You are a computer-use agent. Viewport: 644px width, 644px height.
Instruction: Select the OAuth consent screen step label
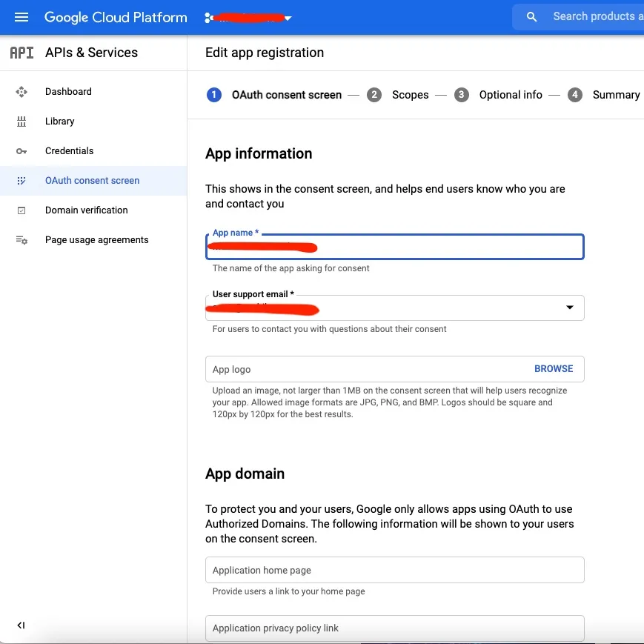(287, 95)
